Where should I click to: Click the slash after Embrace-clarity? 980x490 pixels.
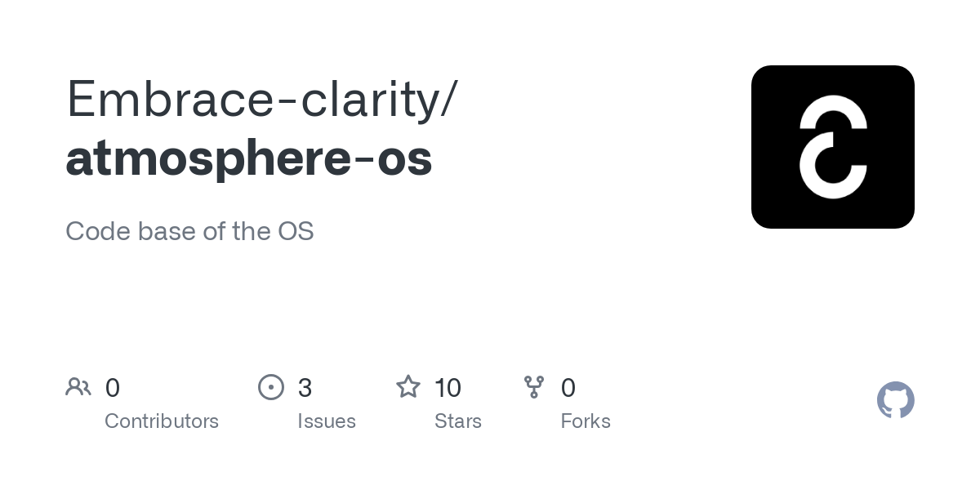(x=448, y=100)
